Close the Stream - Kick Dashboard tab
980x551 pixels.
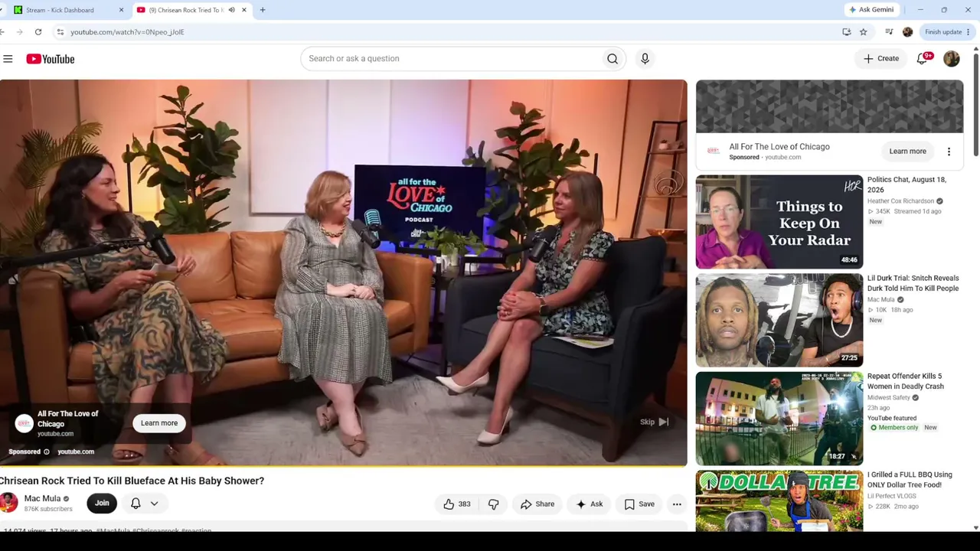coord(121,10)
